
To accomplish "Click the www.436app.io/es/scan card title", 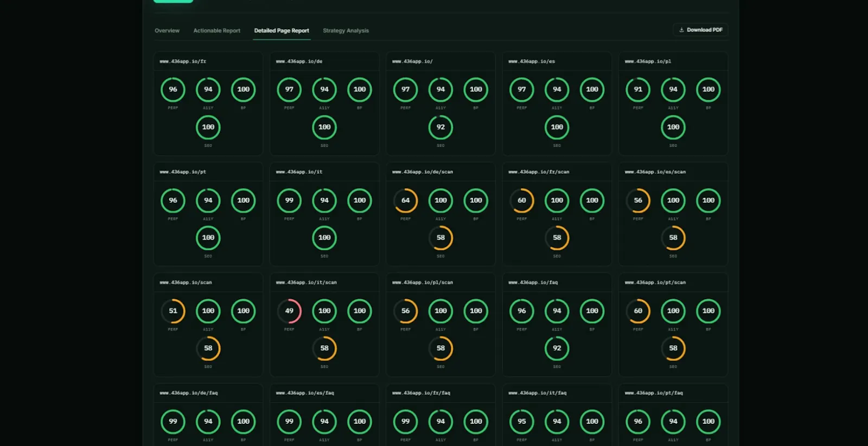I will coord(655,172).
